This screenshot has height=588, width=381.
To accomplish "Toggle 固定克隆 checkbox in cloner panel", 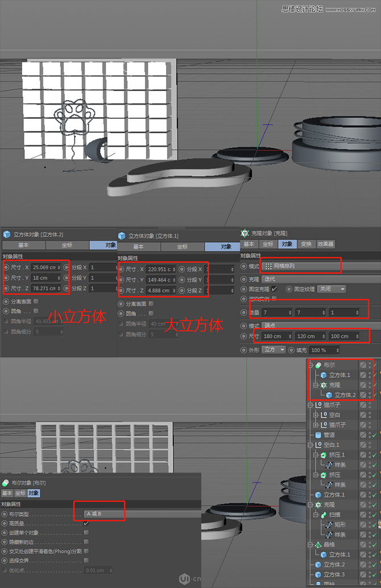I will (275, 289).
